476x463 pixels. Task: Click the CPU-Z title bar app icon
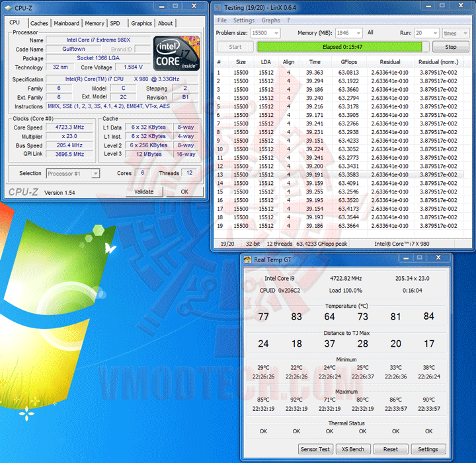(8, 8)
